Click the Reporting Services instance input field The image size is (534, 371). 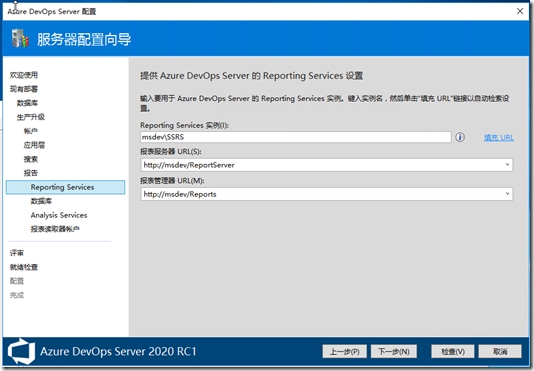pyautogui.click(x=296, y=137)
